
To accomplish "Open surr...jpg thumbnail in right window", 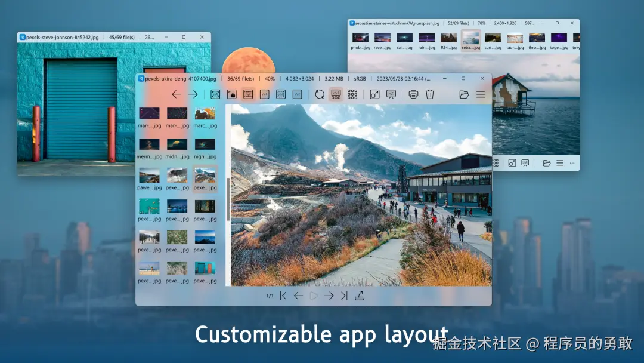I will click(x=493, y=41).
